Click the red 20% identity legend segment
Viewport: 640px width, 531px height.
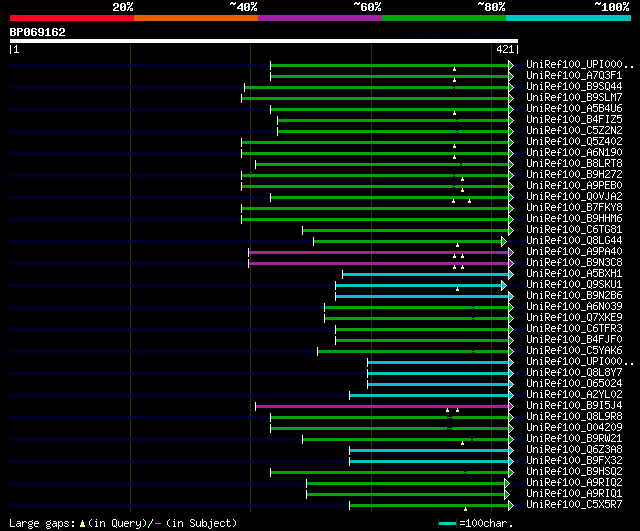click(x=72, y=18)
